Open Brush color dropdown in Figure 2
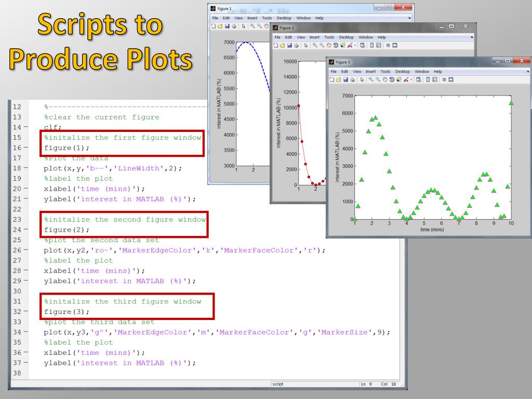Image resolution: width=532 pixels, height=399 pixels. pyautogui.click(x=355, y=45)
